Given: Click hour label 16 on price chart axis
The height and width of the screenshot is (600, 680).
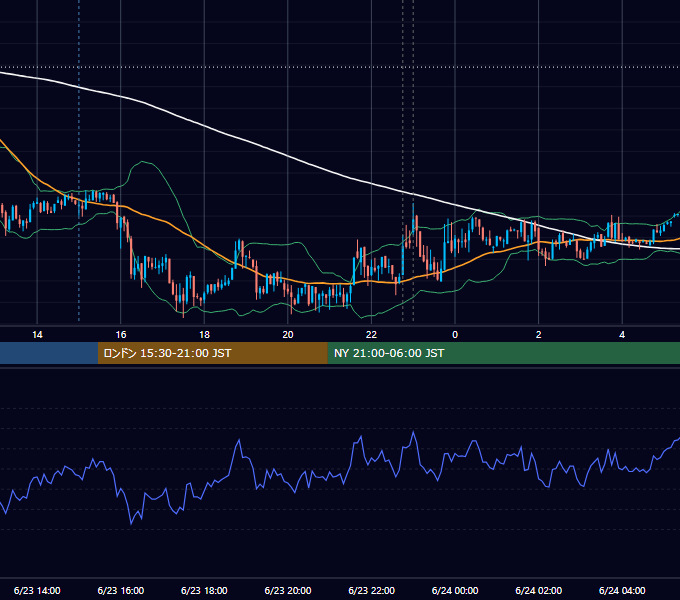Looking at the screenshot, I should (x=121, y=335).
